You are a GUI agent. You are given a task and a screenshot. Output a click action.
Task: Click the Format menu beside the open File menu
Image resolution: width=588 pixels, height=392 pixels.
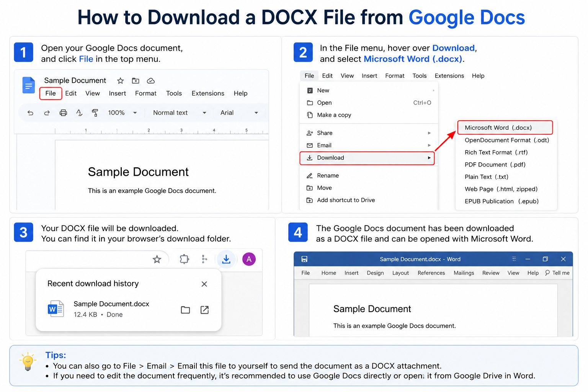(x=395, y=76)
